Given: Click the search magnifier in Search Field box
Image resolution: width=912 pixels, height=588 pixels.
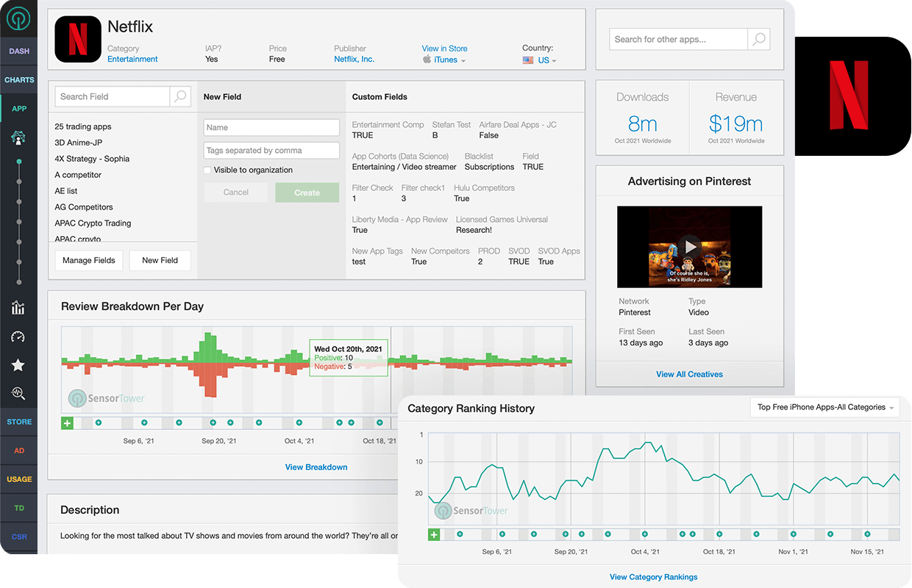Looking at the screenshot, I should pyautogui.click(x=180, y=96).
